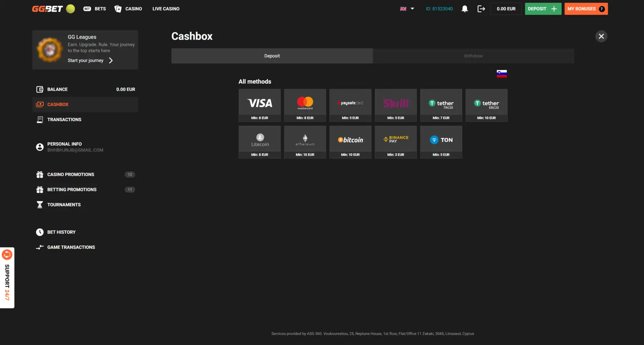Select Litecoin deposit method
Image resolution: width=644 pixels, height=345 pixels.
click(x=260, y=142)
